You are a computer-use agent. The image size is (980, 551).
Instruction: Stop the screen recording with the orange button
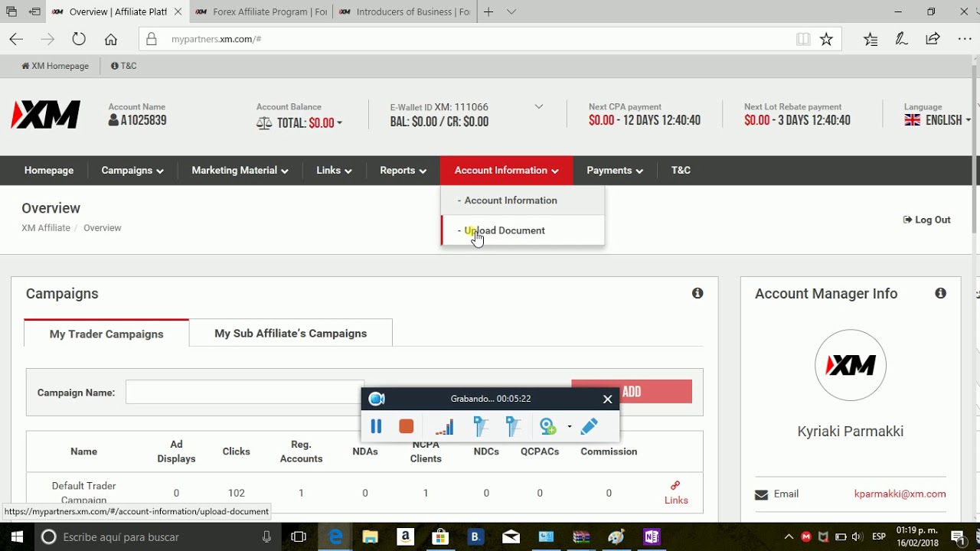[x=407, y=426]
